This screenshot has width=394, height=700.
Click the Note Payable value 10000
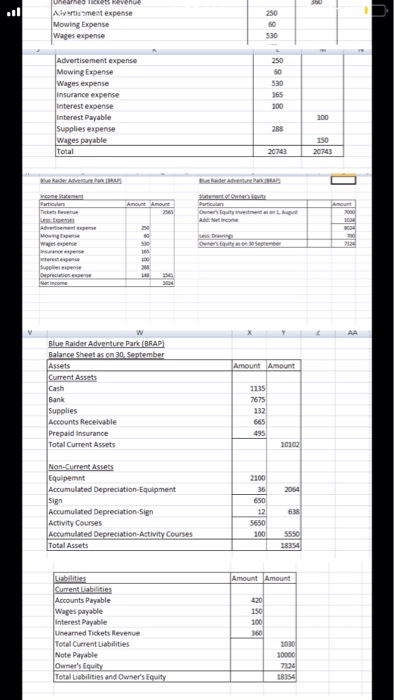pyautogui.click(x=287, y=655)
